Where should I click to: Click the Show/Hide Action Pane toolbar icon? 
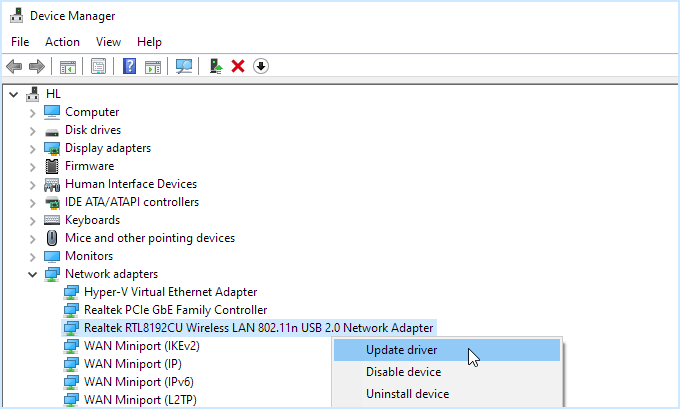(x=153, y=66)
